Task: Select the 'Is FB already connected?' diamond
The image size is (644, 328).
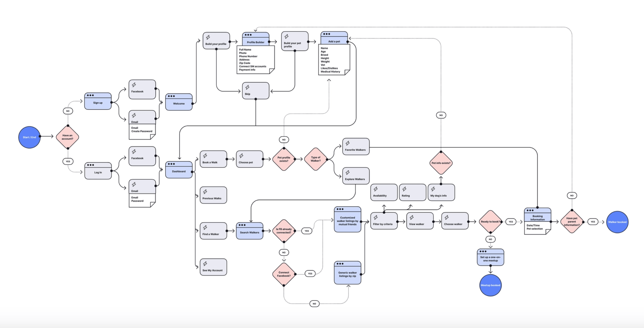Action: (284, 231)
